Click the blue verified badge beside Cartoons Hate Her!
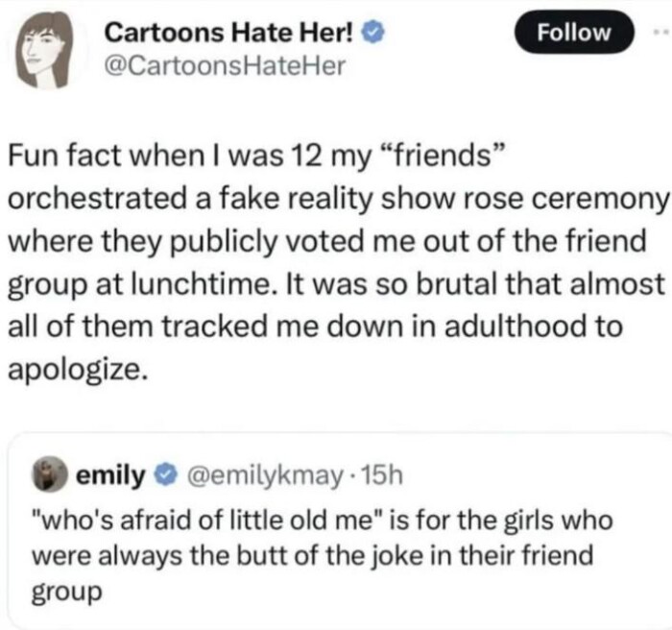Screen dimensions: 672x630 pyautogui.click(x=378, y=36)
